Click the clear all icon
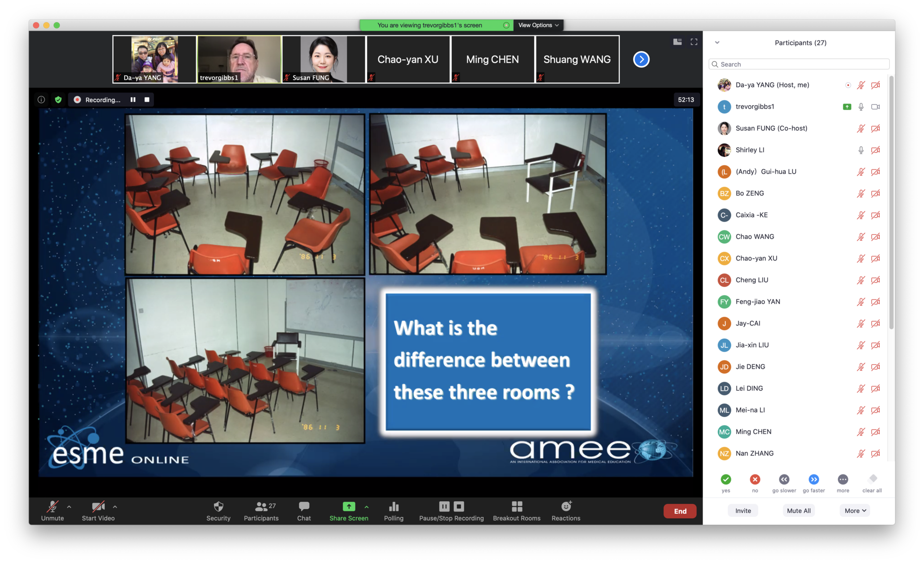 [873, 479]
